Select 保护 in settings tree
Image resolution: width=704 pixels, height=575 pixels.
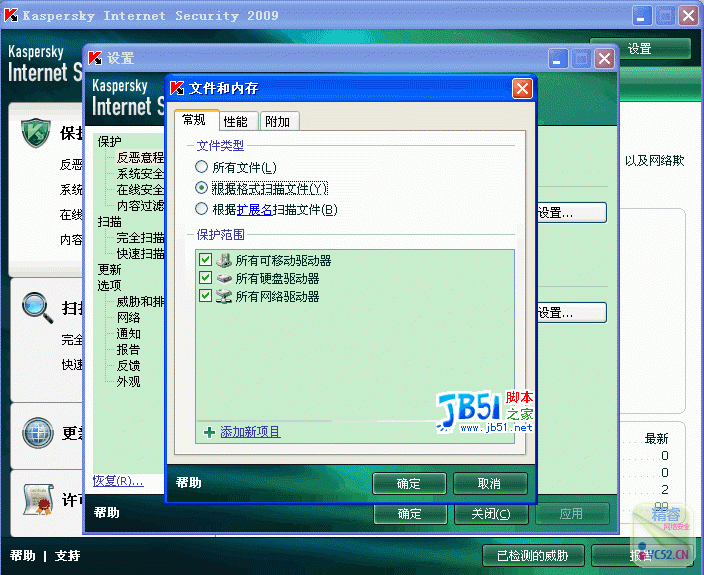click(x=109, y=142)
